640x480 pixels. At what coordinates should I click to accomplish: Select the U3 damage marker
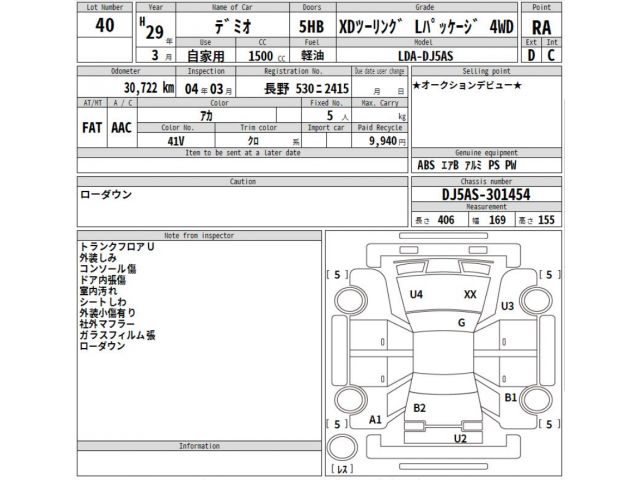507,306
